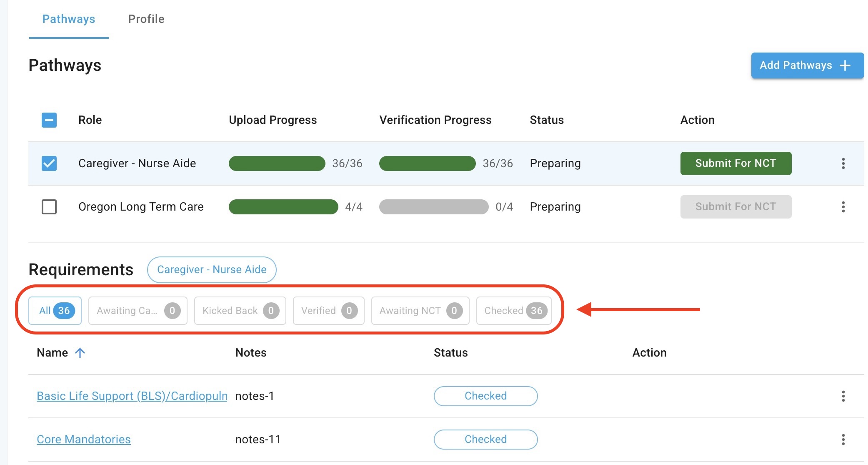Viewport: 868px width, 465px height.
Task: Filter requirements by Checked status
Action: point(514,311)
